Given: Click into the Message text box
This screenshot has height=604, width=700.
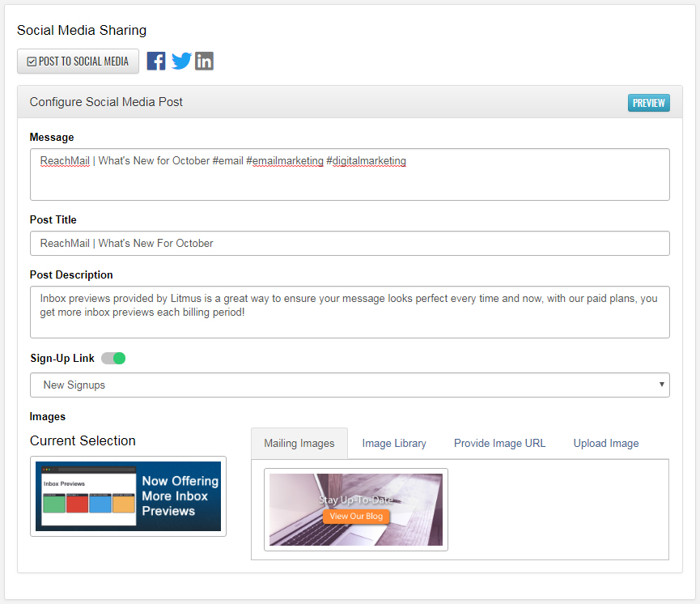Looking at the screenshot, I should (x=350, y=181).
